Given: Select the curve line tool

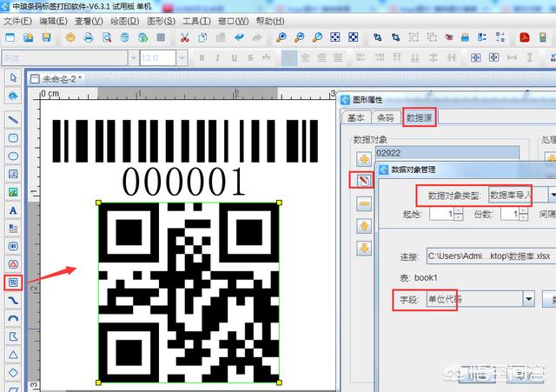Looking at the screenshot, I should click(x=13, y=301).
